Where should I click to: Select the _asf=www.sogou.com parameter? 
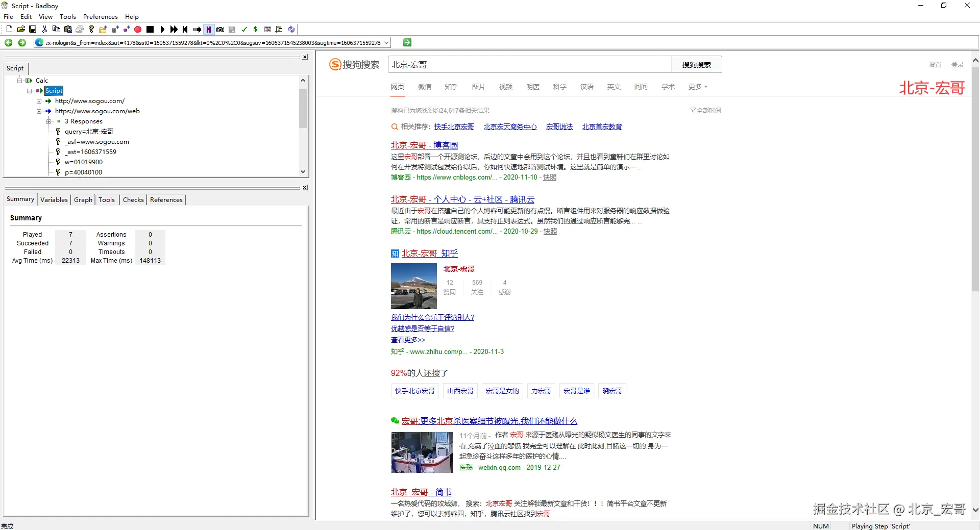(x=97, y=142)
